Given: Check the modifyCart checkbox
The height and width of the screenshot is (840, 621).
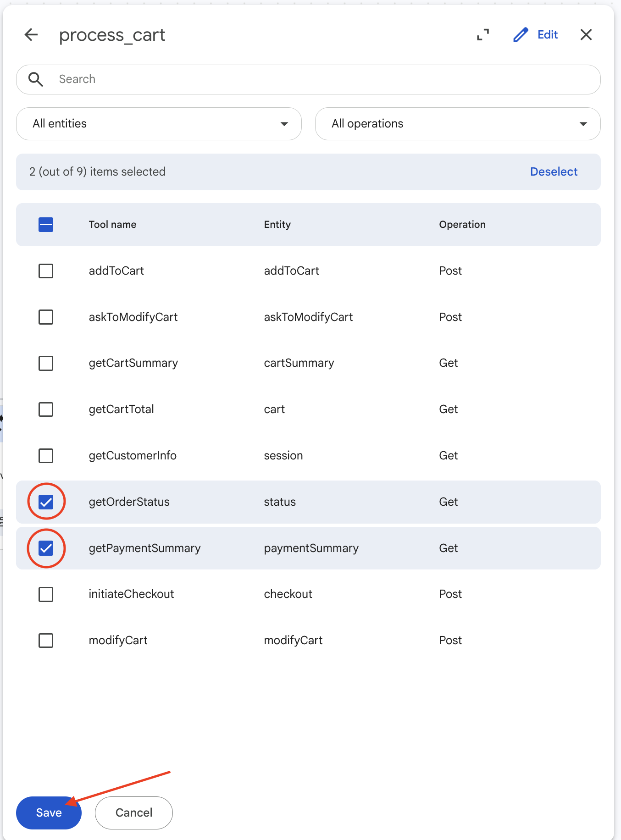Looking at the screenshot, I should [46, 641].
